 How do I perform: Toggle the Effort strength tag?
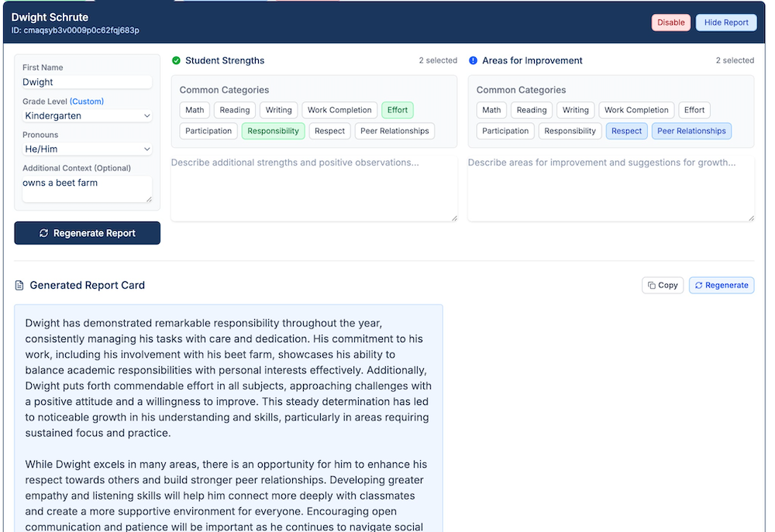tap(397, 110)
